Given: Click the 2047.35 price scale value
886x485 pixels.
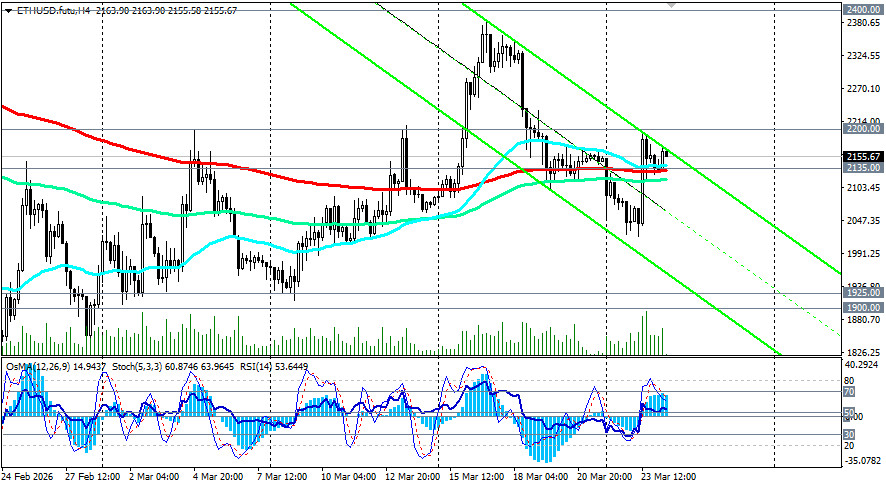Looking at the screenshot, I should click(x=862, y=220).
